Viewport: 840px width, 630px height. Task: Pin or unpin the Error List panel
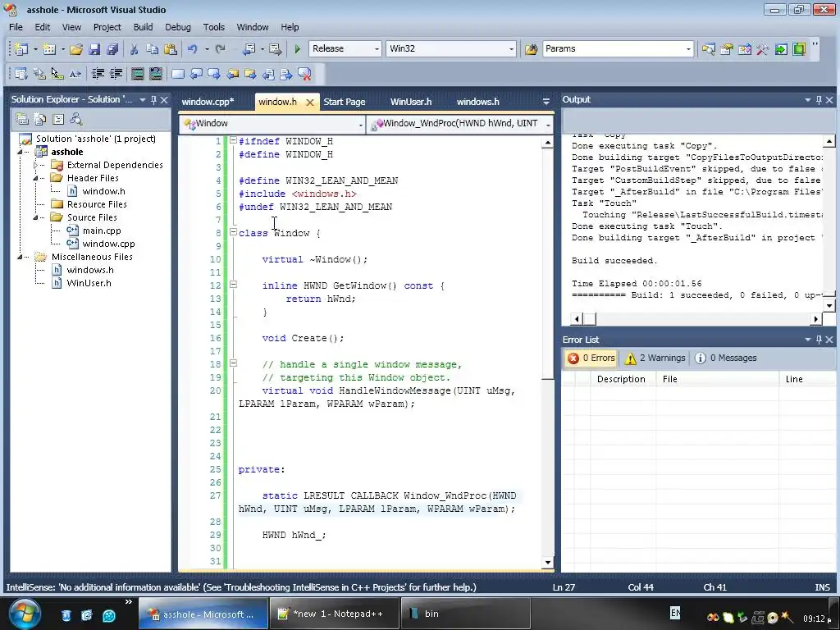pos(819,340)
